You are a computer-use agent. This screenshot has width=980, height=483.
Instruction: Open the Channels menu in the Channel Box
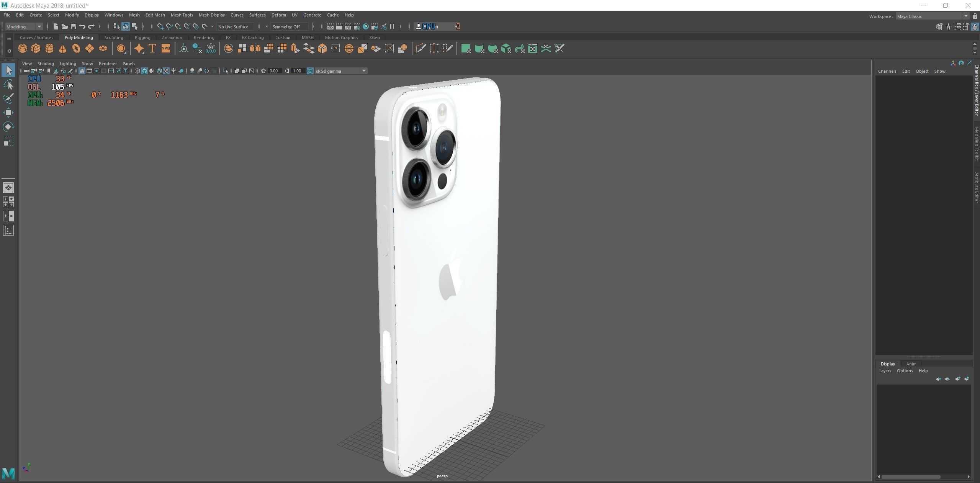point(887,71)
